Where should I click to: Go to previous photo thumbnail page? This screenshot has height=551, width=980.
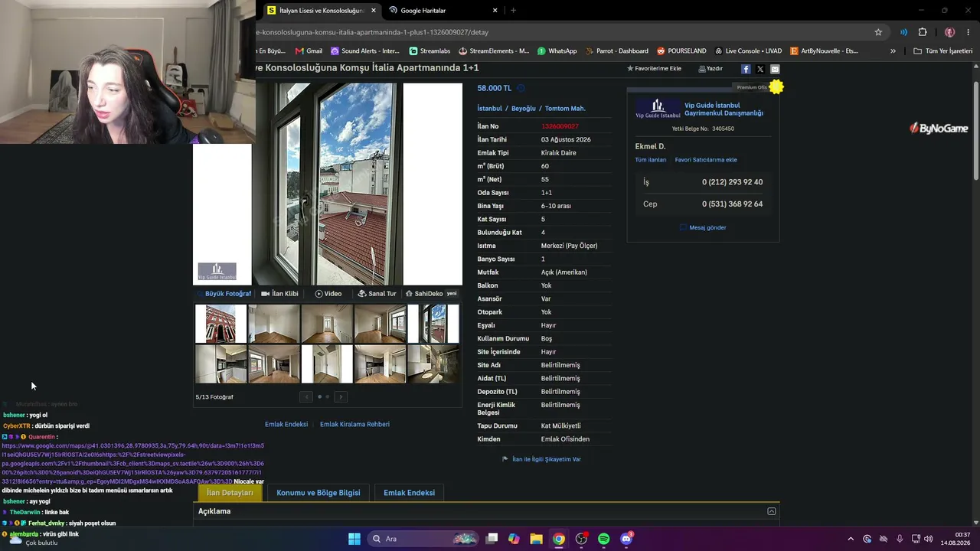[x=306, y=396]
